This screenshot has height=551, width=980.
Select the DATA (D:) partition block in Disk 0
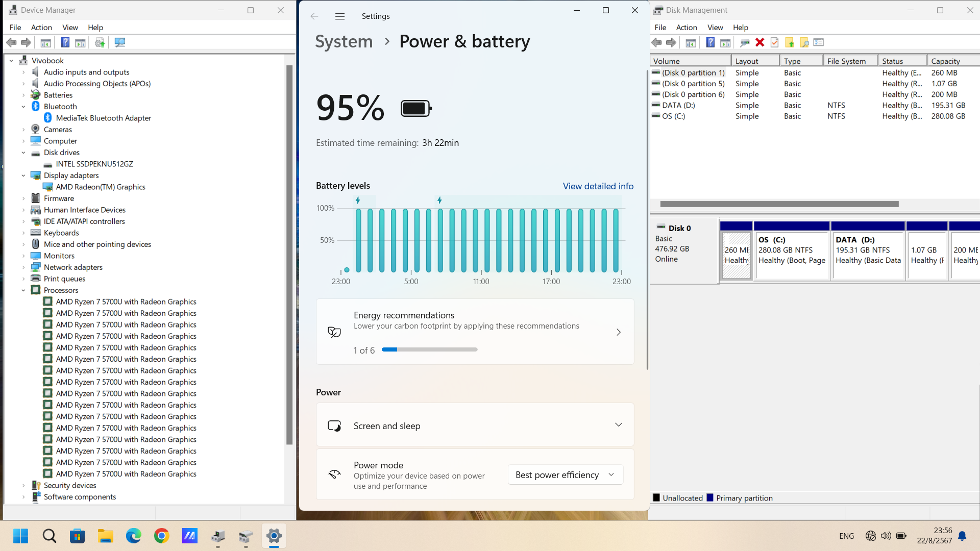pyautogui.click(x=868, y=255)
